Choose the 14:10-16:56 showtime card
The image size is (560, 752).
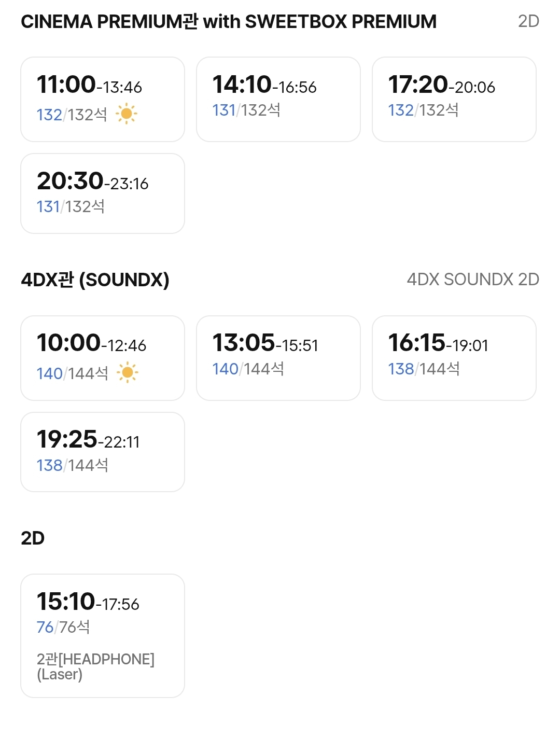click(x=278, y=99)
